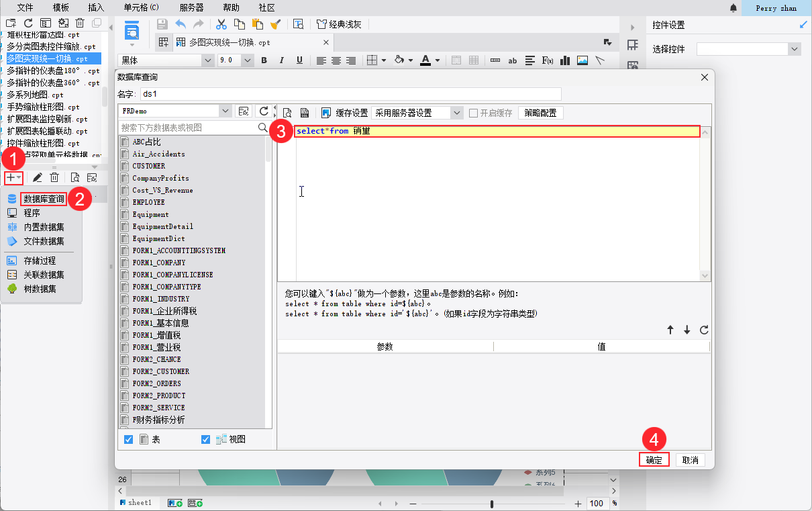Image resolution: width=812 pixels, height=511 pixels.
Task: Click the delete dataset trash icon
Action: [x=55, y=177]
